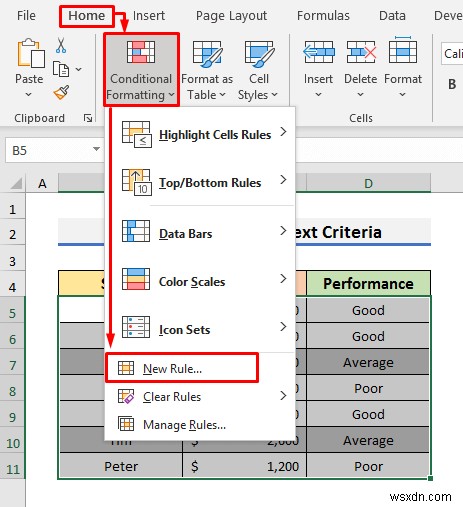Image resolution: width=463 pixels, height=507 pixels.
Task: Expand the Delete cells dropdown arrow
Action: [361, 95]
